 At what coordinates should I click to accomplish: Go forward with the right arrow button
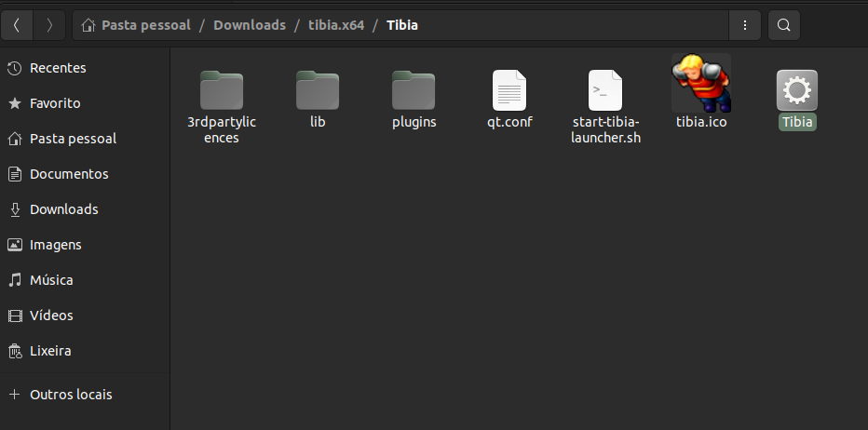point(49,25)
